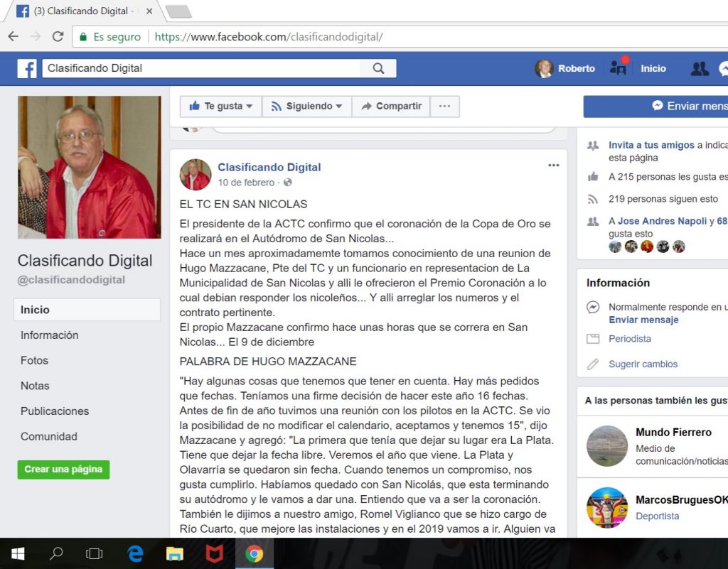Open a new browser tab
Viewport: 728px width, 569px height.
(178, 11)
